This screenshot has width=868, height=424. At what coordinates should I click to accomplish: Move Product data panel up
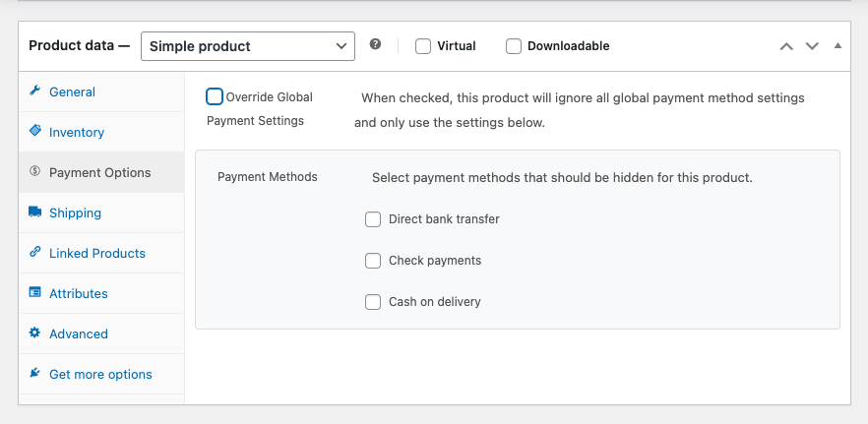coord(786,46)
